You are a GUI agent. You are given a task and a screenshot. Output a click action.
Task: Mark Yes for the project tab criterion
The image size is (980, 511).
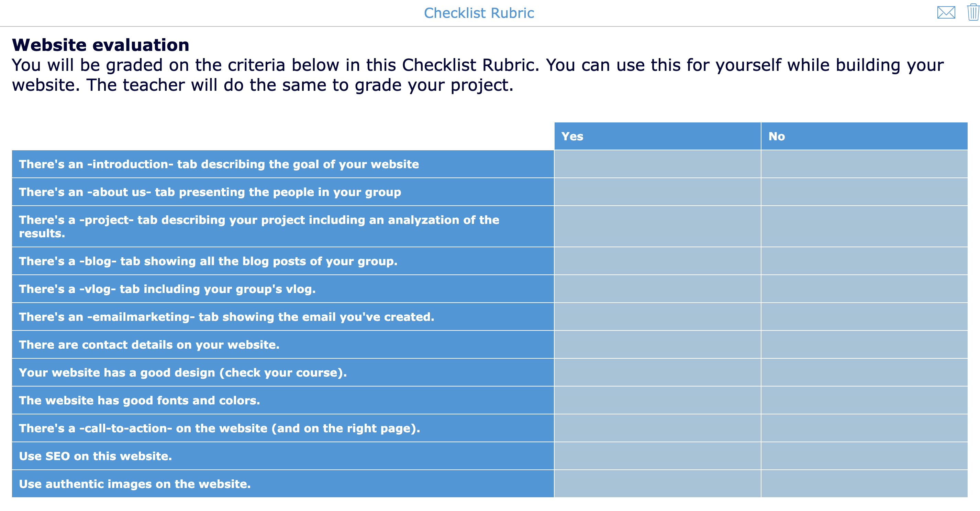click(656, 226)
